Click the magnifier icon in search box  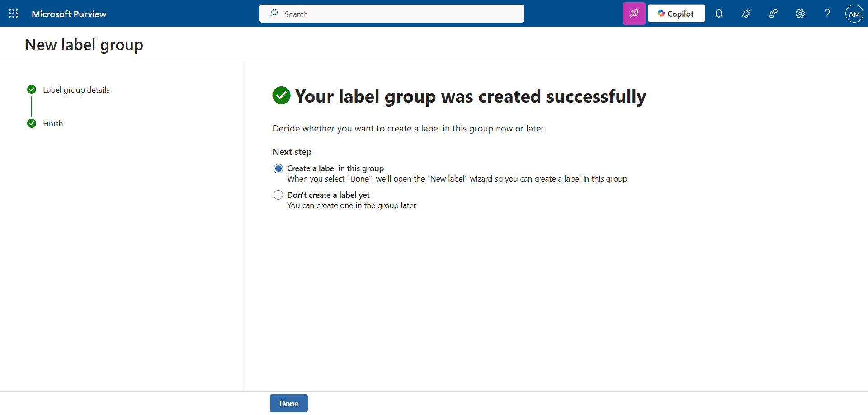[273, 14]
